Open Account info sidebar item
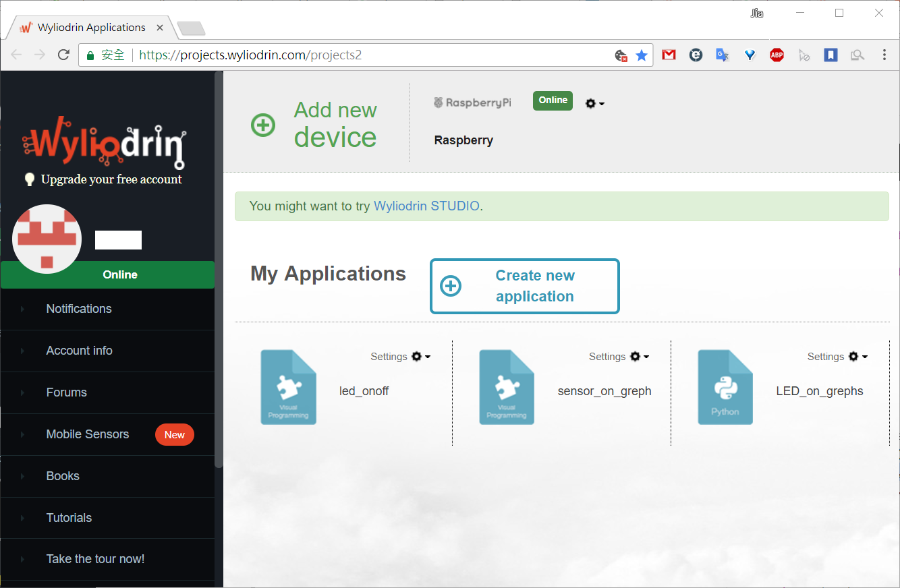Image resolution: width=900 pixels, height=588 pixels. [x=80, y=351]
